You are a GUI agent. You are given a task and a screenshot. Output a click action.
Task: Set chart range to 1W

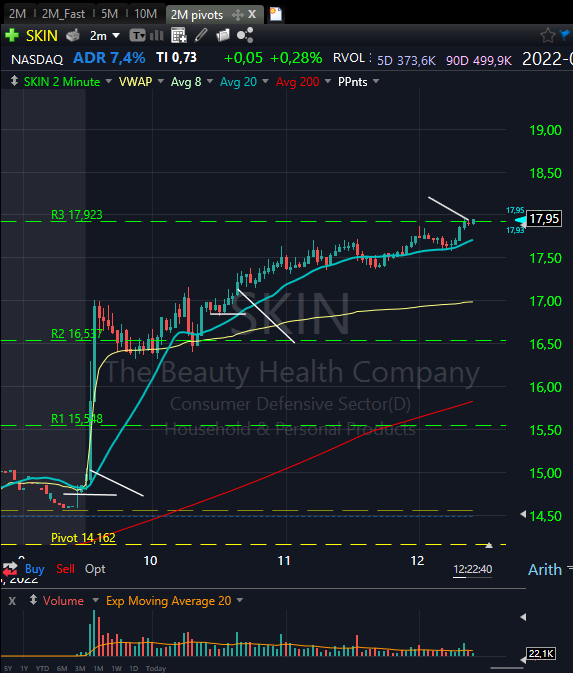116,668
